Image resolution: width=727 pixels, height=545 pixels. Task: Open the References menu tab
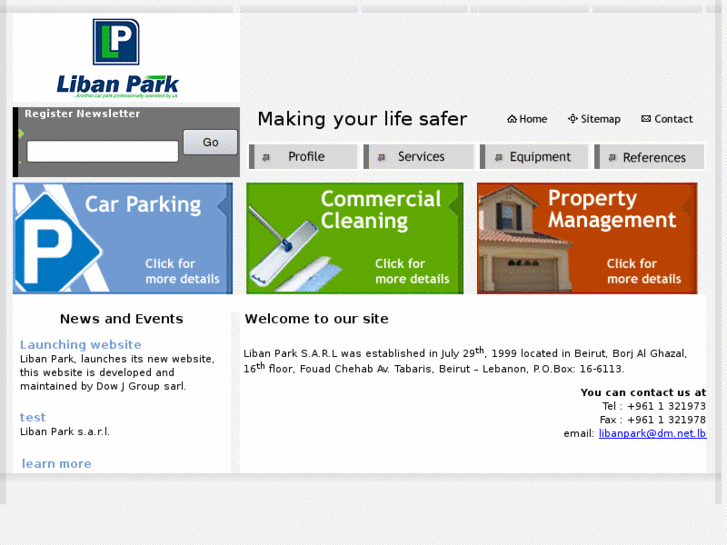click(650, 157)
